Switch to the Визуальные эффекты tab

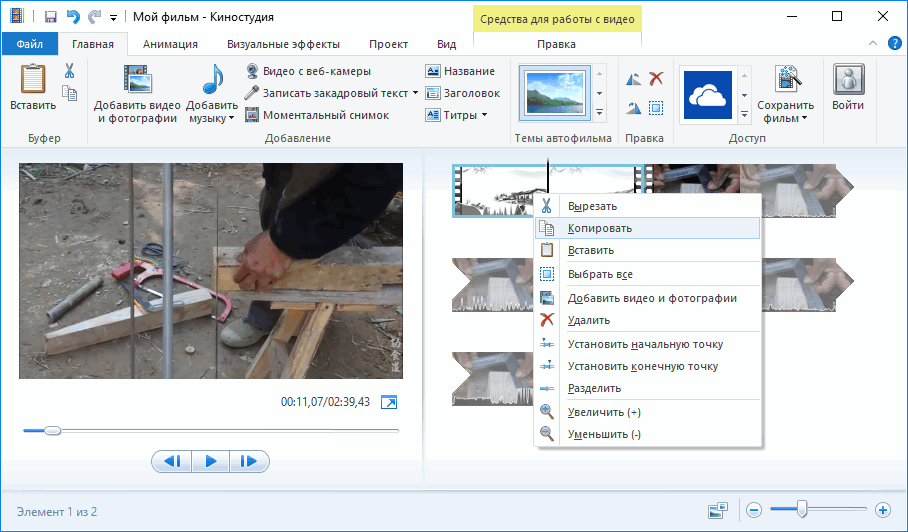point(283,44)
